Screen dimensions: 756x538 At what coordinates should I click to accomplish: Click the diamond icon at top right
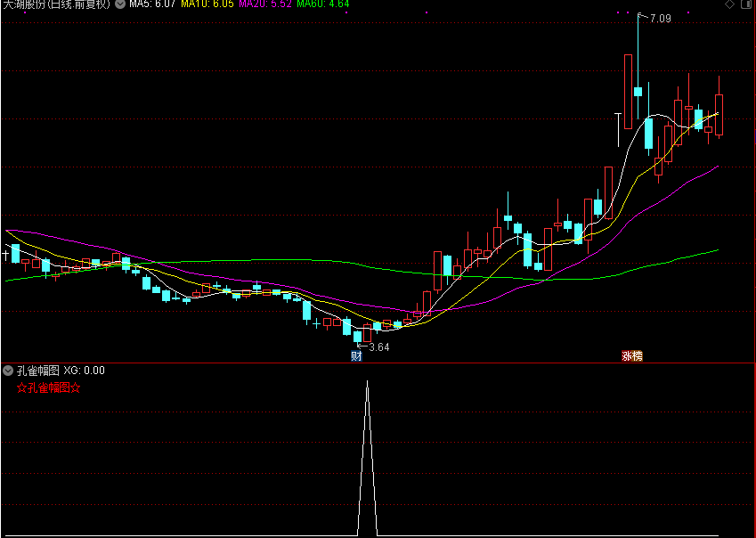click(729, 4)
